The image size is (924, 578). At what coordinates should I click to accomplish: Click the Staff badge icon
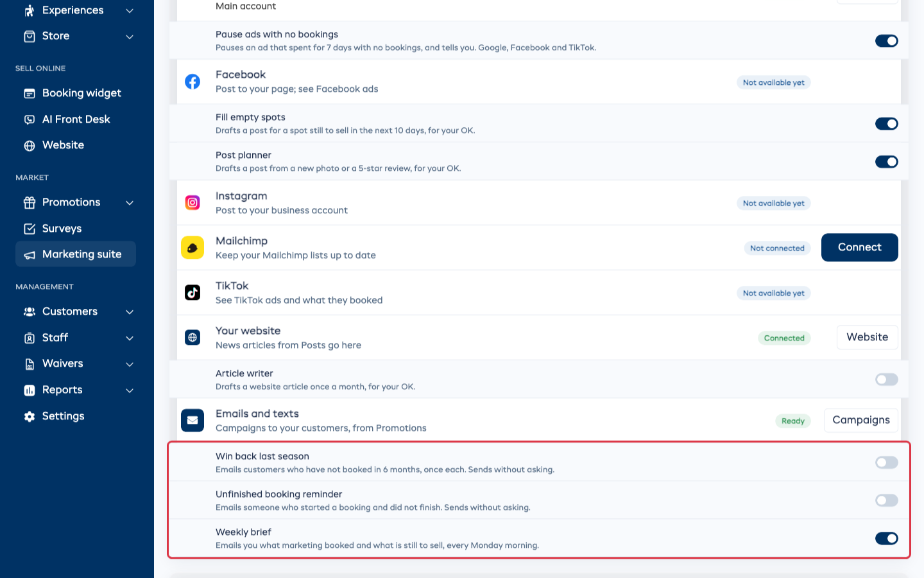point(30,338)
